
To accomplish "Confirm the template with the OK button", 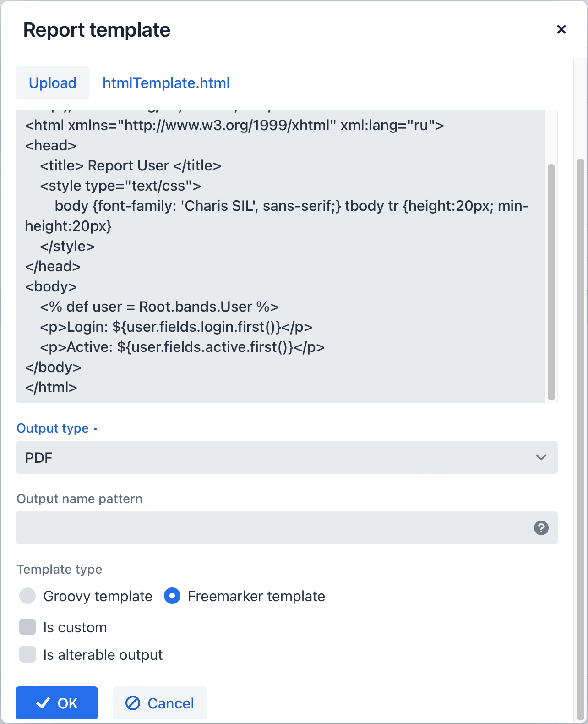I will (x=56, y=702).
